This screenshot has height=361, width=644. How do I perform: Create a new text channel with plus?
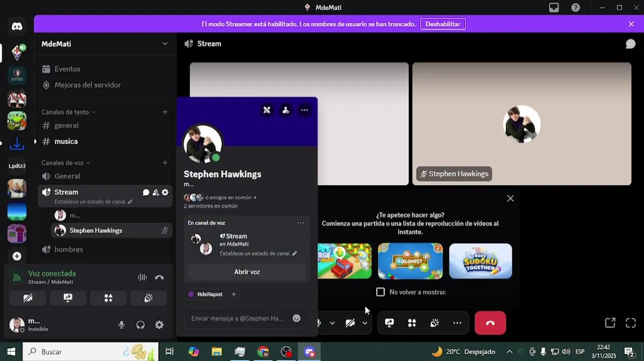165,112
